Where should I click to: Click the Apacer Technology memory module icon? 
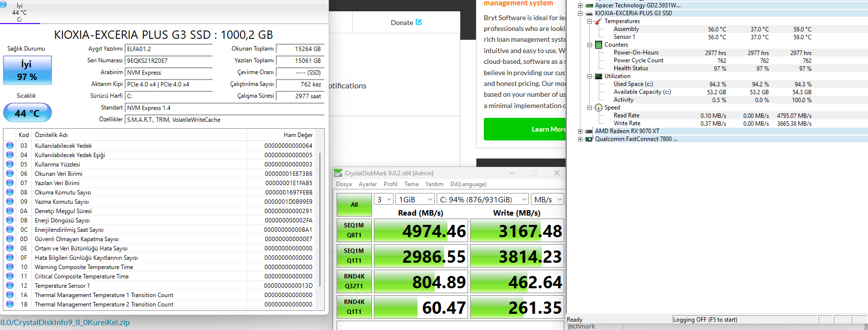pos(589,5)
